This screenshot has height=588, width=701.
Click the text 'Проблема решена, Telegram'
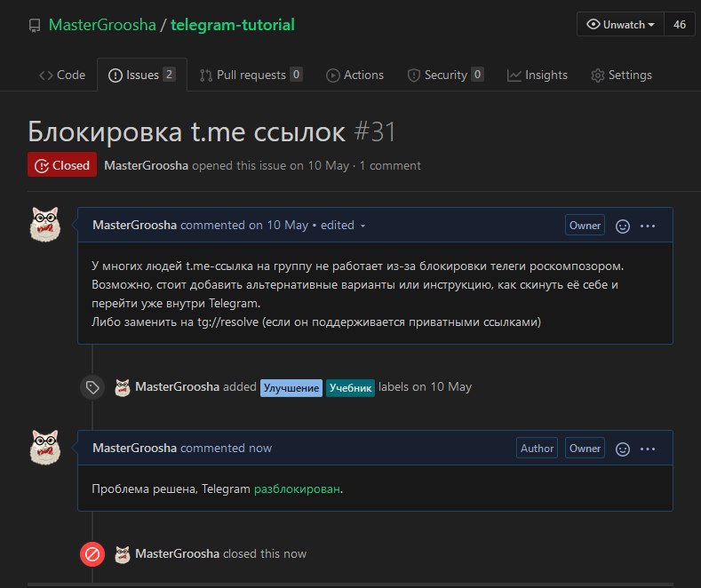coord(171,489)
